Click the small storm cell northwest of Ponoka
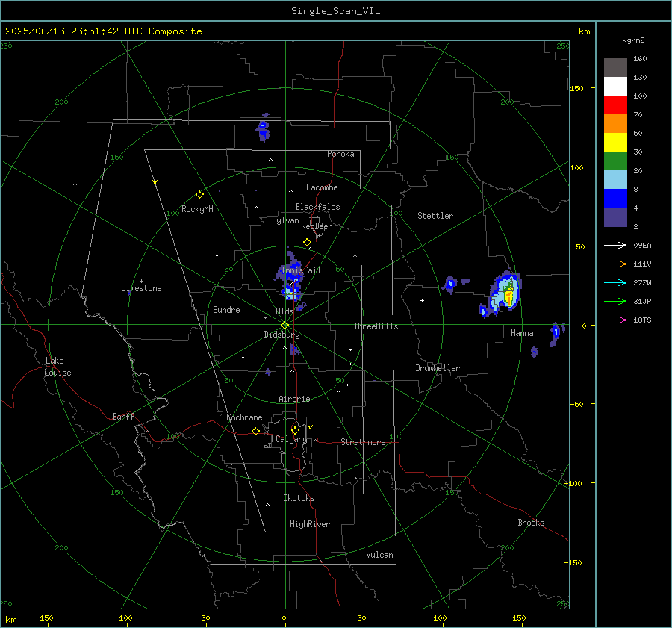Screen dimensions: 672x628 [x=263, y=128]
